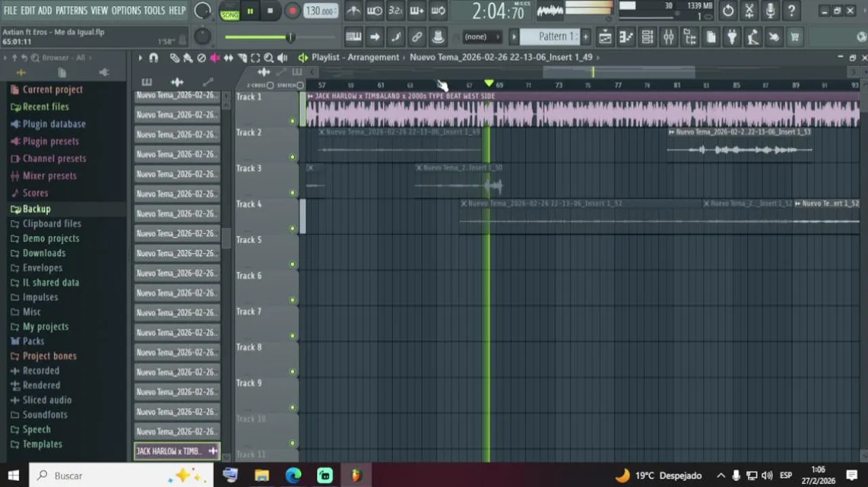This screenshot has height=487, width=868.
Task: Toggle overdub blend recording icon
Action: [x=417, y=11]
